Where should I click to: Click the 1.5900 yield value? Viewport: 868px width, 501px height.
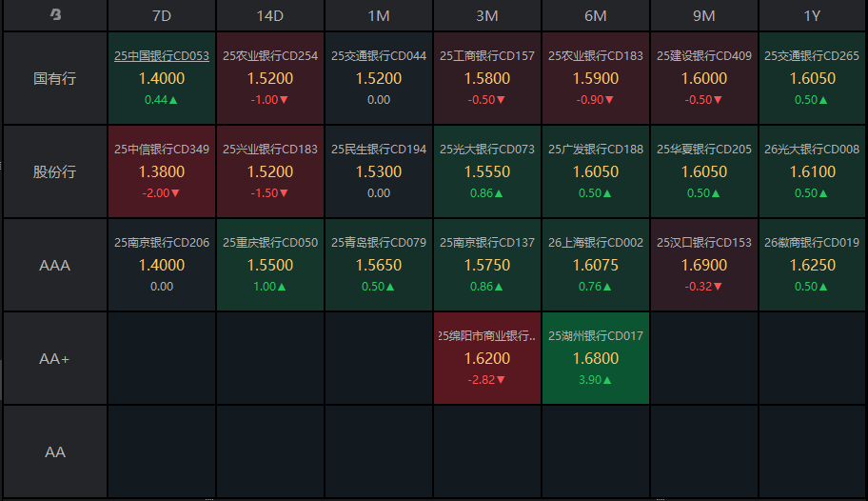point(596,78)
